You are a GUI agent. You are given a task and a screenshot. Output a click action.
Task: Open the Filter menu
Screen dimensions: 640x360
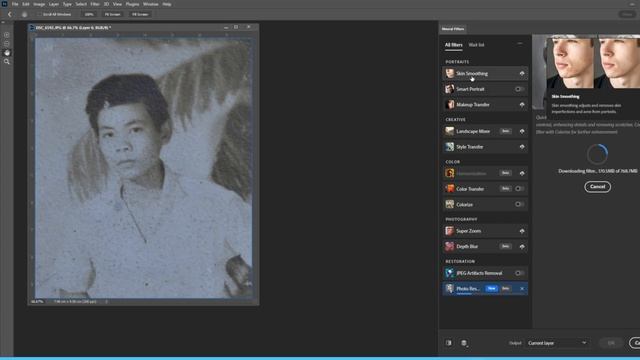click(x=95, y=4)
